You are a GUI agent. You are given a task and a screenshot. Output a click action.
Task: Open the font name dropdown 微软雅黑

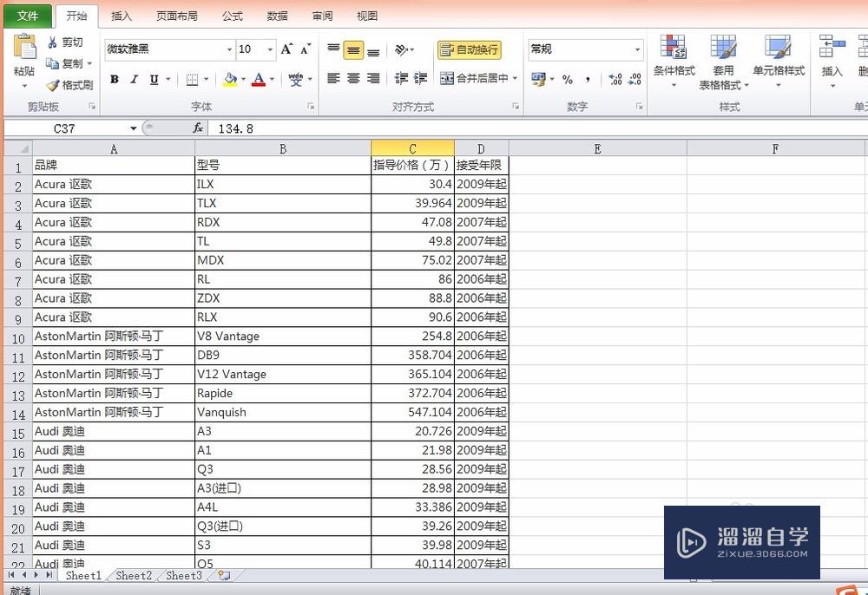[x=229, y=49]
